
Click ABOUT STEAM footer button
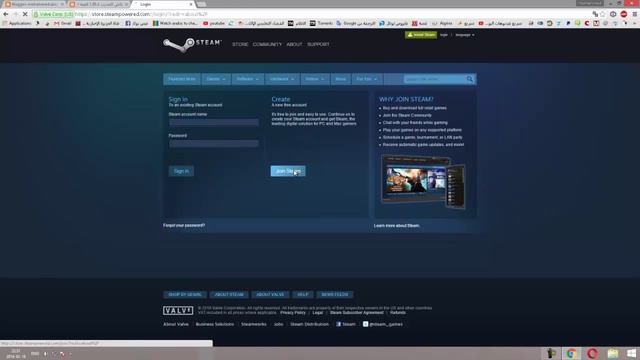(229, 294)
